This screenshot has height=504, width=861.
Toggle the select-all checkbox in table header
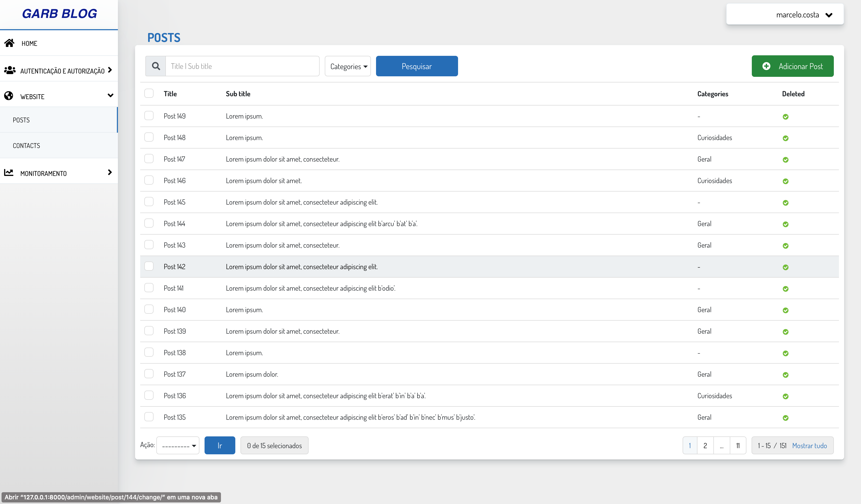coord(149,93)
